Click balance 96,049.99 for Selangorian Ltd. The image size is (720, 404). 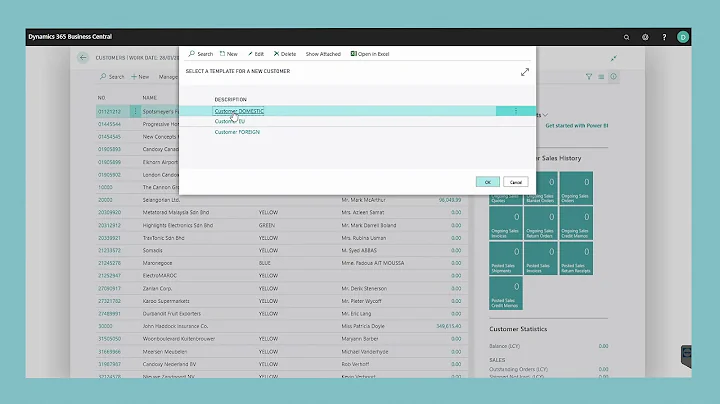pyautogui.click(x=450, y=200)
